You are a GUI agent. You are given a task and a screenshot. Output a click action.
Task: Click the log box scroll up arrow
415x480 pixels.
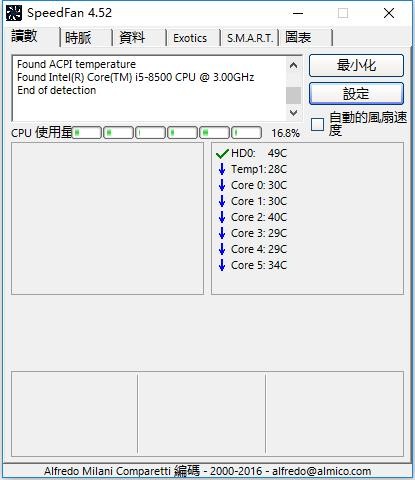click(293, 65)
